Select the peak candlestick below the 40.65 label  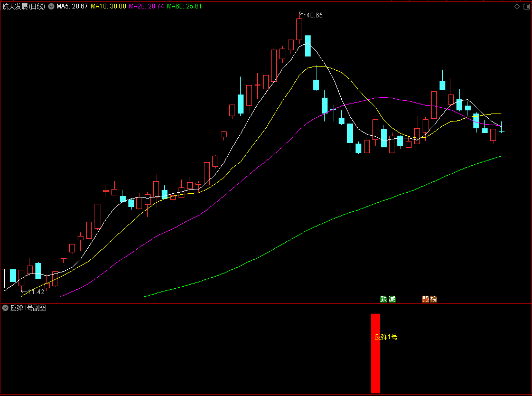coord(299,29)
